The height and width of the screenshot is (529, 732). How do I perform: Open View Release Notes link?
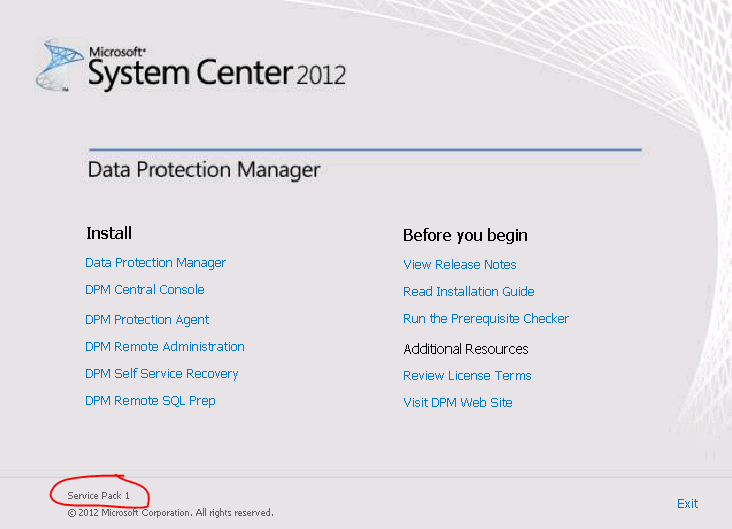[460, 265]
